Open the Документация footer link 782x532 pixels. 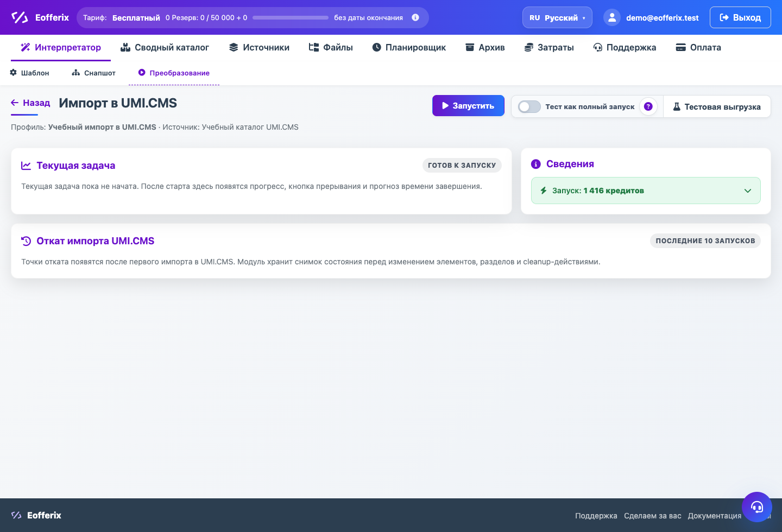click(x=715, y=516)
